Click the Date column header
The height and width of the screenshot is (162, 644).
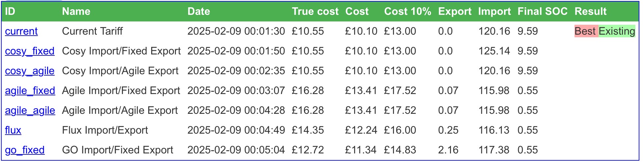[x=199, y=12]
